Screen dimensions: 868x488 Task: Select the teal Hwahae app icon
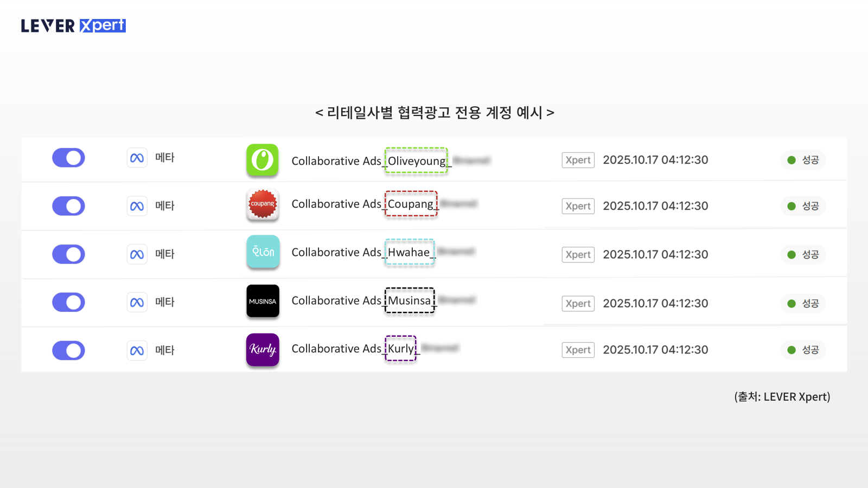[x=263, y=252]
